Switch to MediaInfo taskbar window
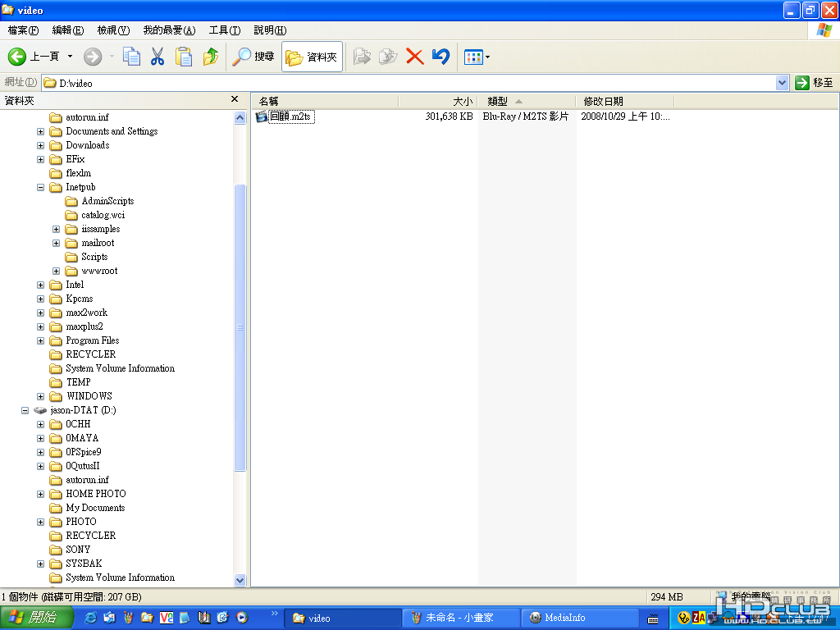840x630 pixels. (580, 618)
